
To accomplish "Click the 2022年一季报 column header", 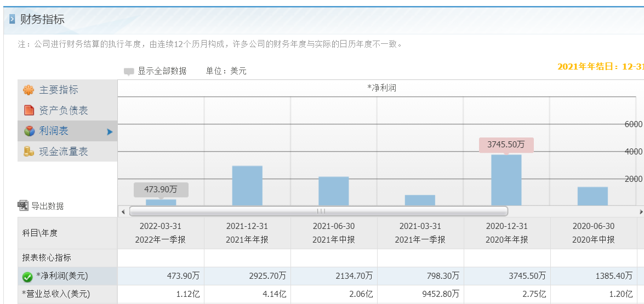I will 161,233.
